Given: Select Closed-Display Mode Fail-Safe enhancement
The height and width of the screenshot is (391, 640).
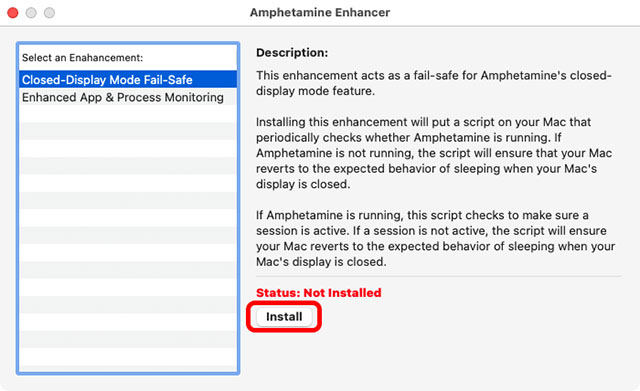Looking at the screenshot, I should point(128,80).
